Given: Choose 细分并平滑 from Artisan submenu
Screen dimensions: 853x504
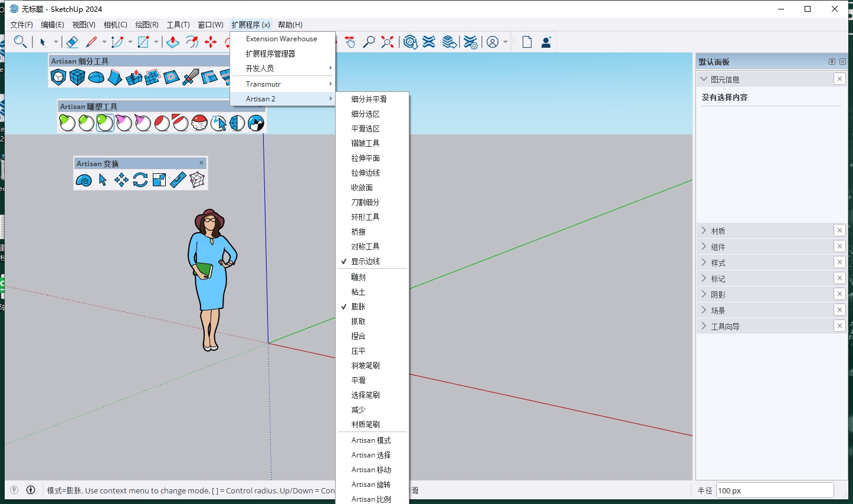Looking at the screenshot, I should tap(372, 99).
